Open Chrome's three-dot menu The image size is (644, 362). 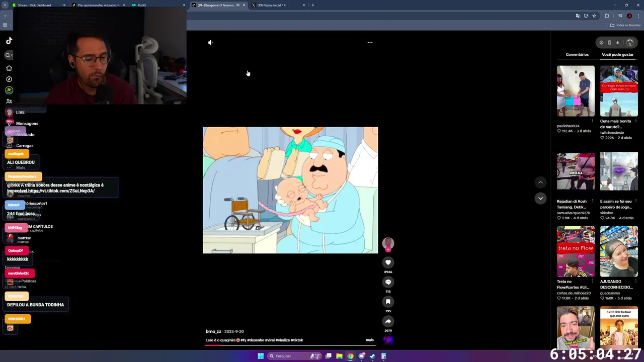tap(638, 16)
